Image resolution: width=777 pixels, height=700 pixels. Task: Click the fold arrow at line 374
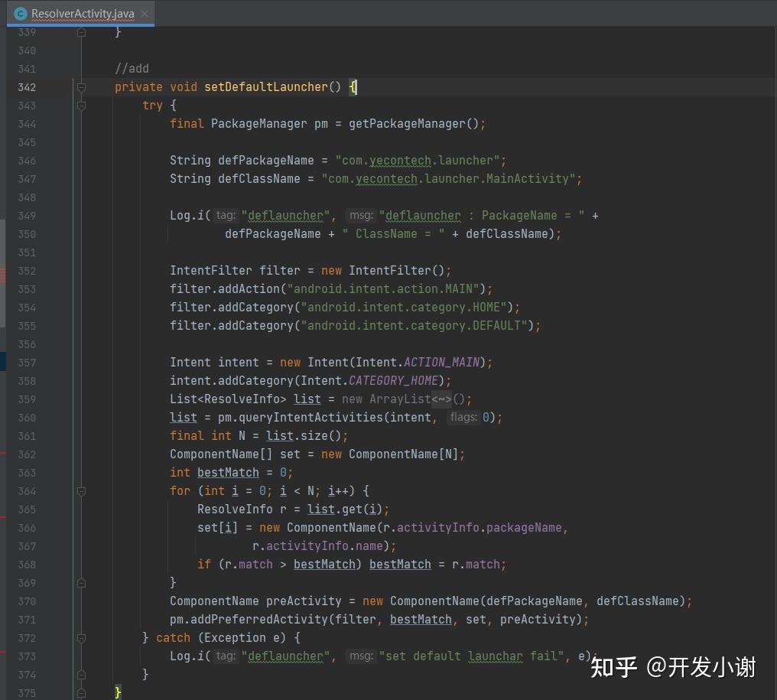[x=81, y=673]
